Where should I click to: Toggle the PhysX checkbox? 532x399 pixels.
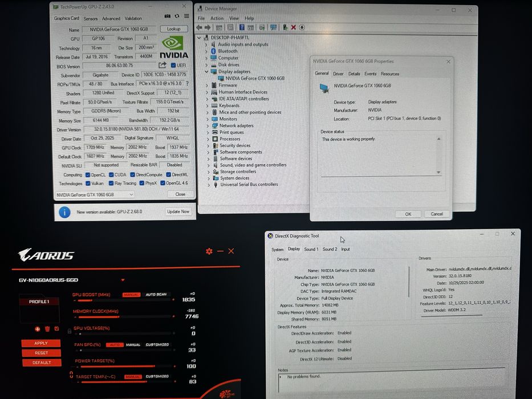[142, 183]
